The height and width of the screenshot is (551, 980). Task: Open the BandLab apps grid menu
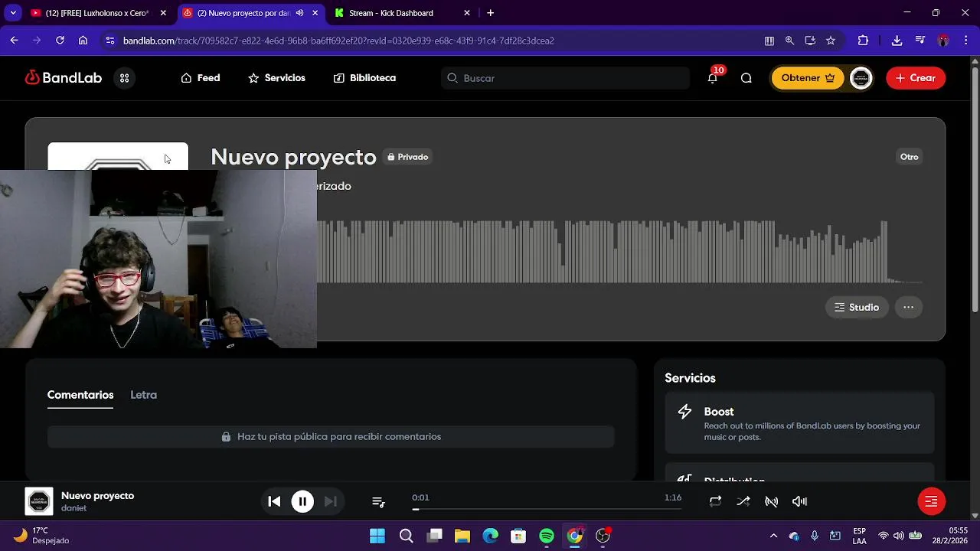[x=124, y=78]
